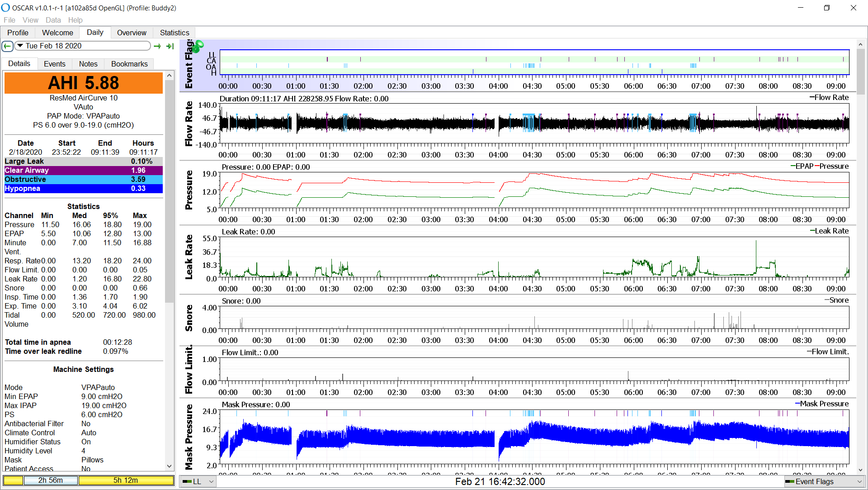
Task: Open the Bookmarks sub-tab
Action: [x=129, y=64]
